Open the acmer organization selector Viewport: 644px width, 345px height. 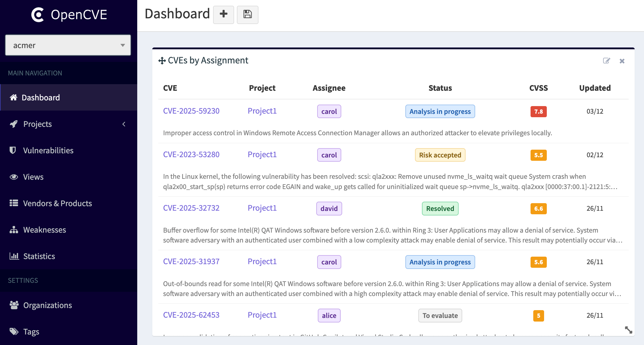coord(68,45)
